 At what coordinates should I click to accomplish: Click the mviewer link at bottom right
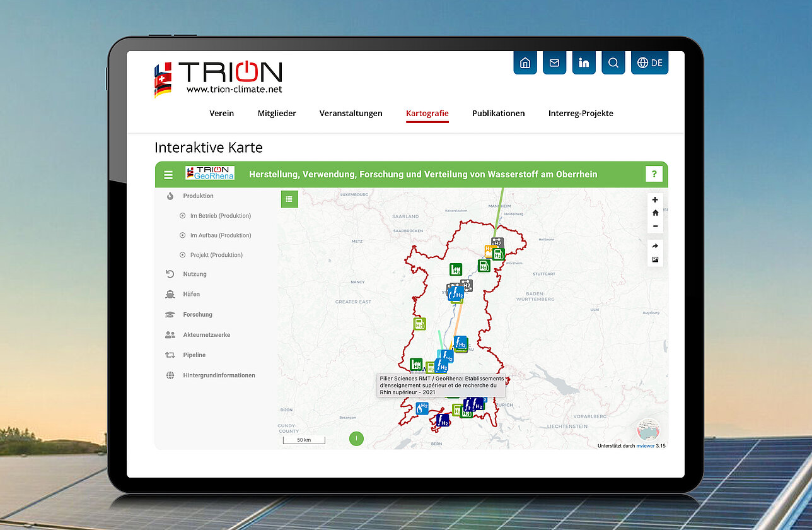point(645,445)
